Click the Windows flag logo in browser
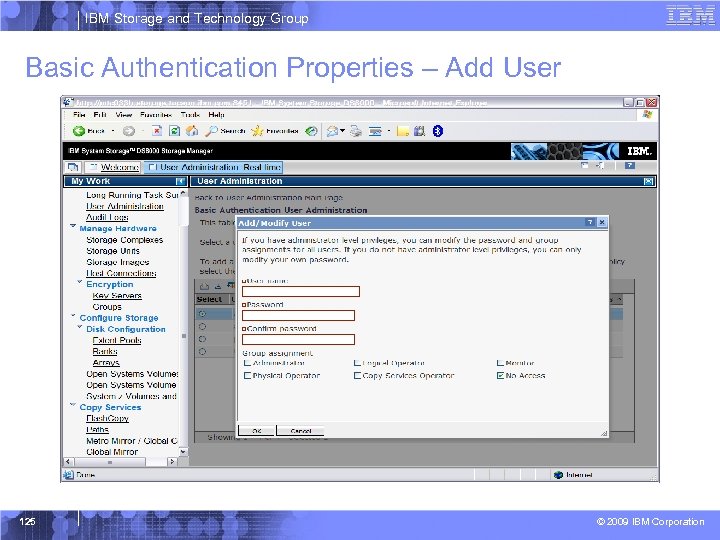Screen dimensions: 720x540 [x=647, y=114]
